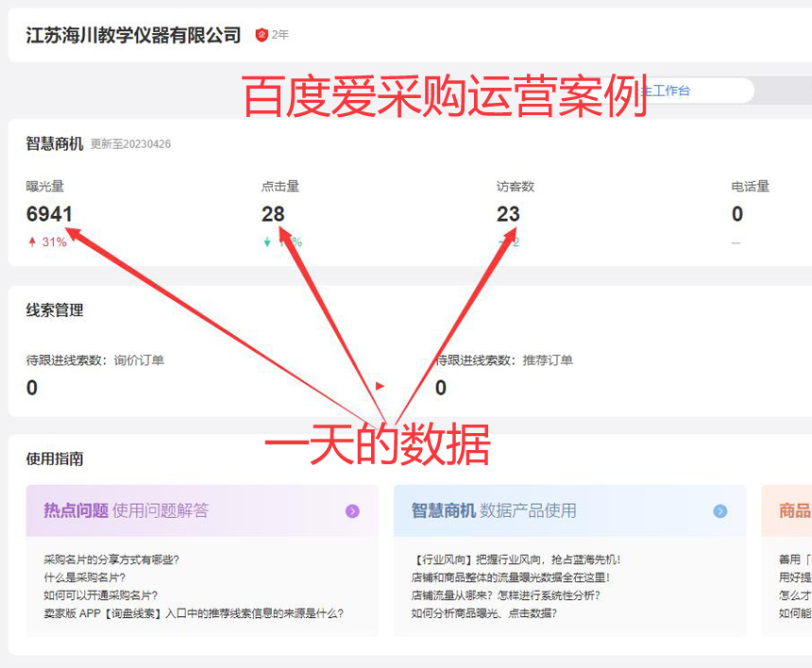The image size is (812, 668).
Task: Open the 采购名片的分享方式有哪些 question
Action: point(111,559)
